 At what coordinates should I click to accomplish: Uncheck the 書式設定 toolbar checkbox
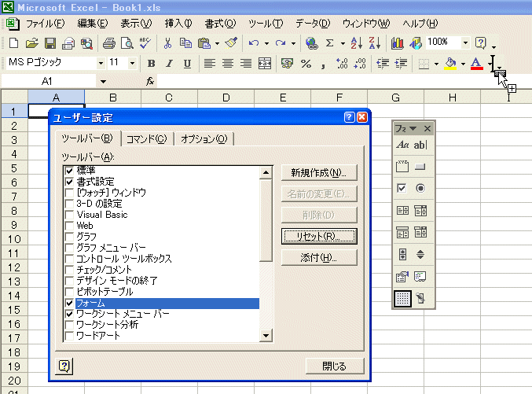click(x=69, y=182)
